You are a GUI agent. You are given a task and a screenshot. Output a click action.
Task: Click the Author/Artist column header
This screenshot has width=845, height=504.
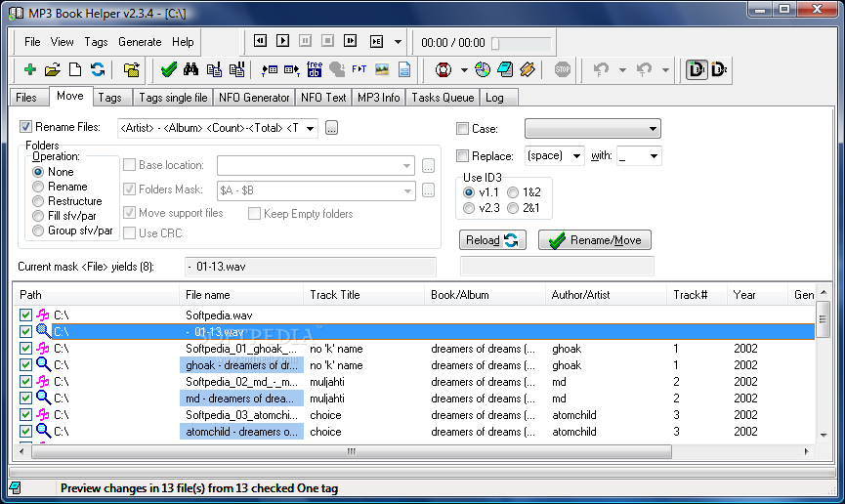606,295
